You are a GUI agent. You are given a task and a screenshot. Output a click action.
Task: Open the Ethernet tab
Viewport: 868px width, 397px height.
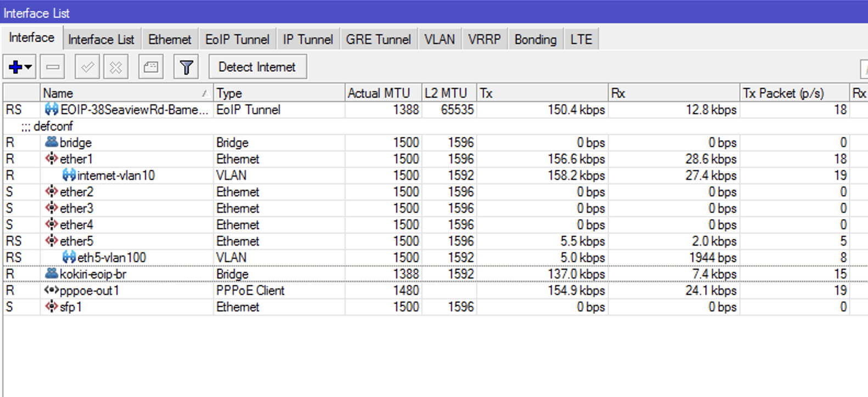coord(170,39)
